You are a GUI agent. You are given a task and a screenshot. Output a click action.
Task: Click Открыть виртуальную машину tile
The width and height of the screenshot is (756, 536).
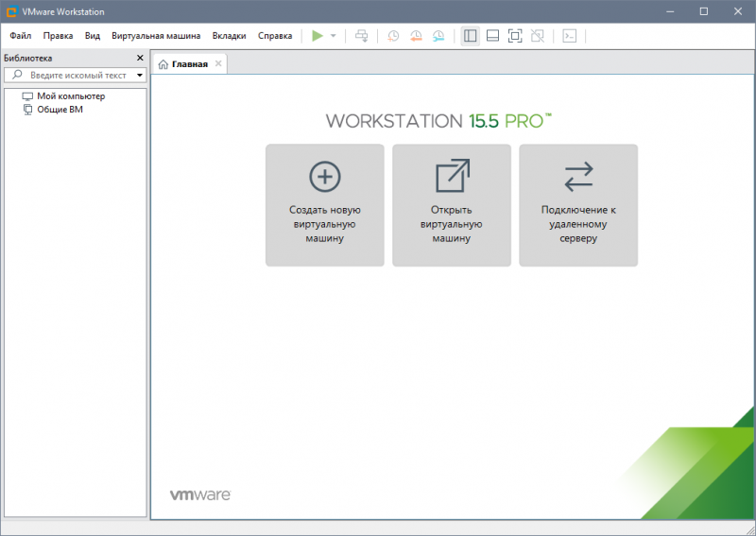(452, 205)
